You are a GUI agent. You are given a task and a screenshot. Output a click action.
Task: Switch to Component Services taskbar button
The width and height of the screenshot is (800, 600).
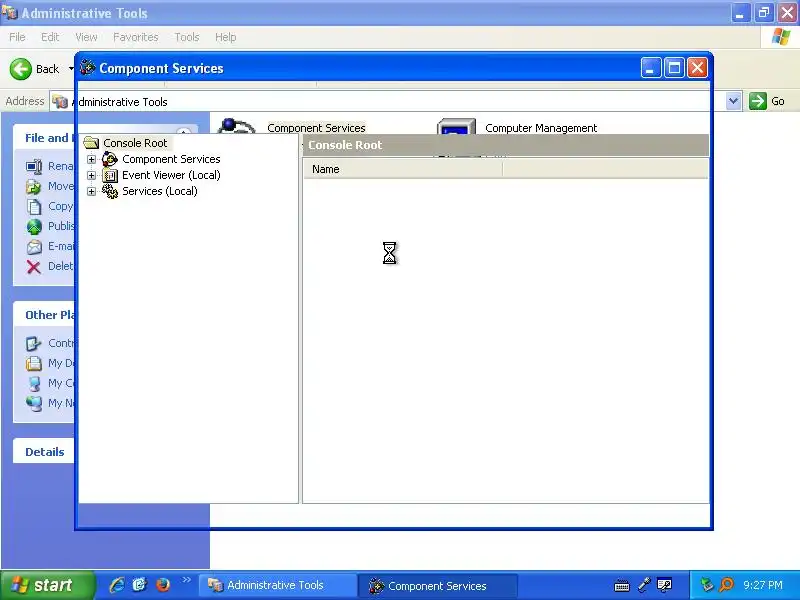[438, 585]
